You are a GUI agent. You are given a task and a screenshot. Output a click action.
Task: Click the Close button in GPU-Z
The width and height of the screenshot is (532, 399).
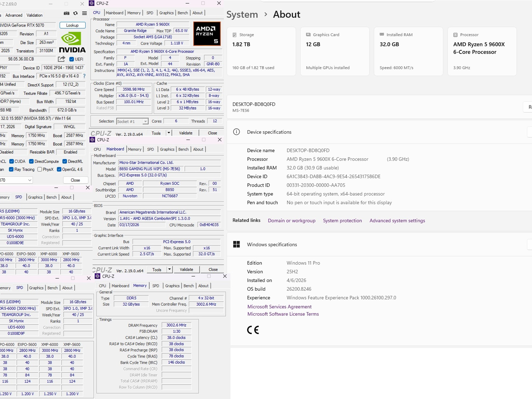(x=75, y=180)
